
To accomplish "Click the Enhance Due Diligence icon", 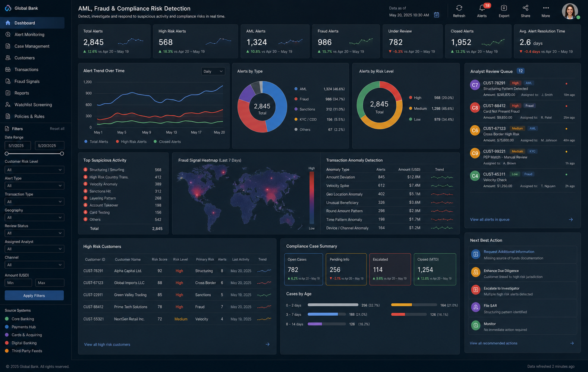I will click(x=475, y=272).
